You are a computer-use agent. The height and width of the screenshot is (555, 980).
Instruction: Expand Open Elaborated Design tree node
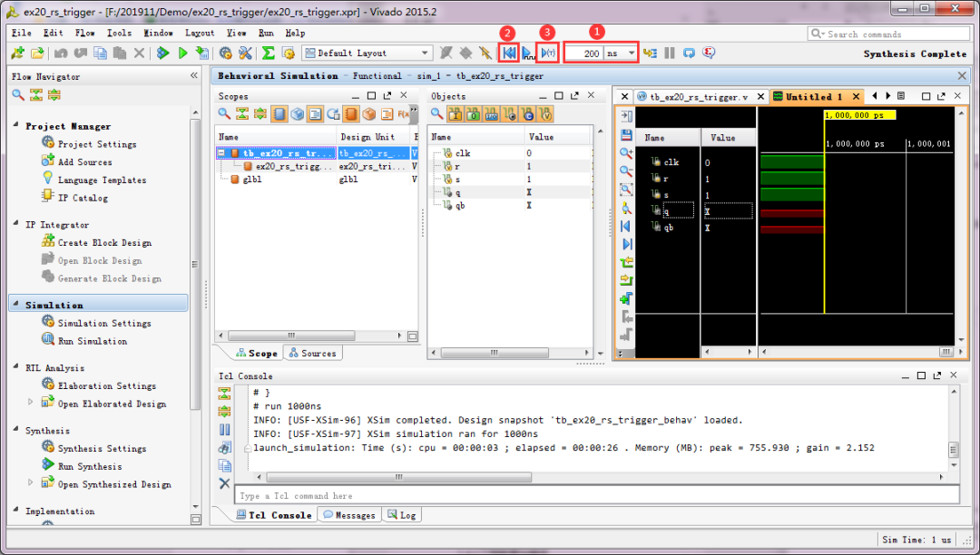(31, 404)
